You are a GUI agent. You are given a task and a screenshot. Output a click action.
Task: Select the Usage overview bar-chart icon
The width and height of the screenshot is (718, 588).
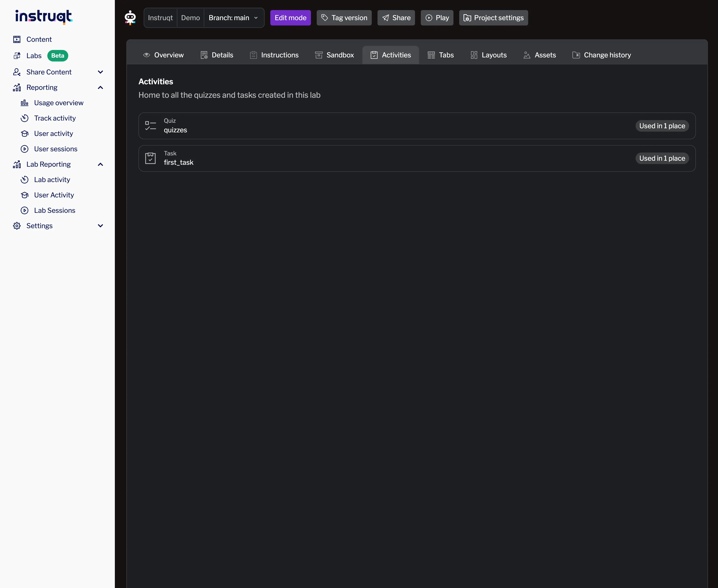25,103
